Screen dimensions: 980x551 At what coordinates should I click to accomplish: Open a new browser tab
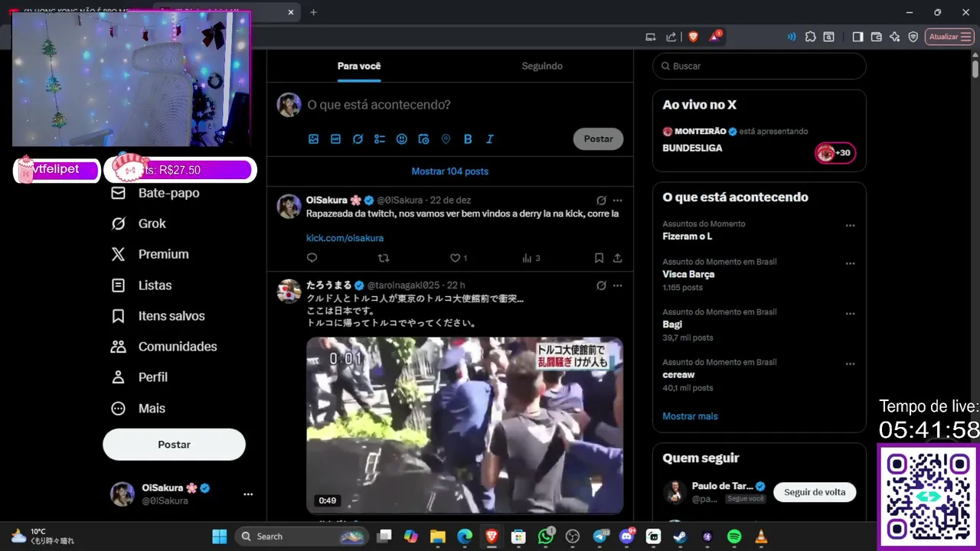[313, 12]
